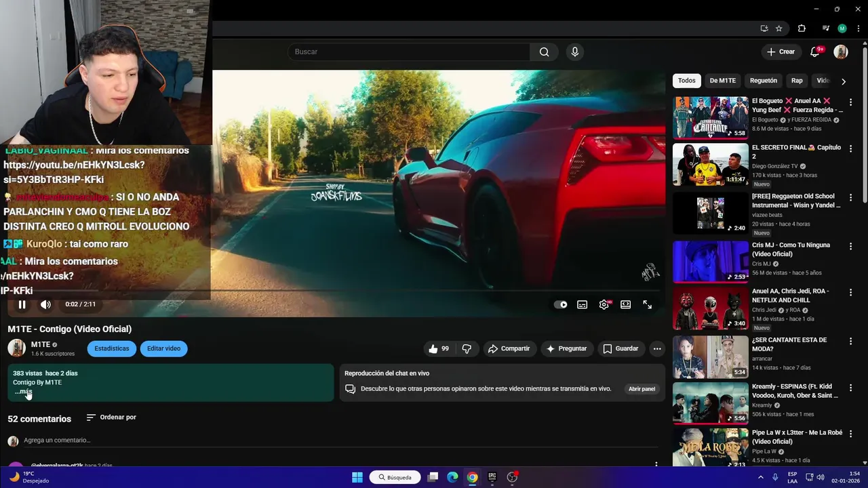Open the Windows Start menu
Viewport: 868px width, 488px height.
[x=357, y=477]
